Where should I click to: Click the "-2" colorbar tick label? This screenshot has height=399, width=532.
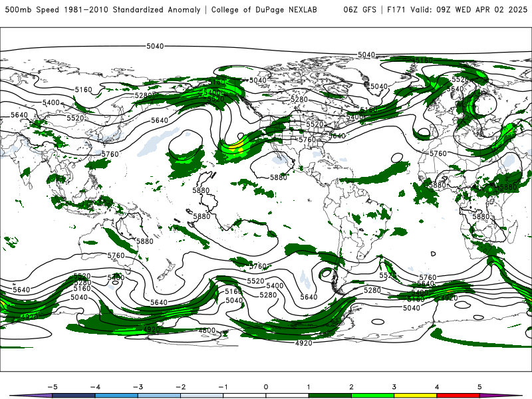180,387
